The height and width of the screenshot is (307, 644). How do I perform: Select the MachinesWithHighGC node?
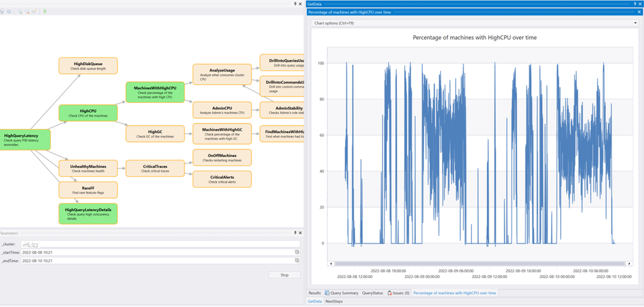pyautogui.click(x=222, y=134)
